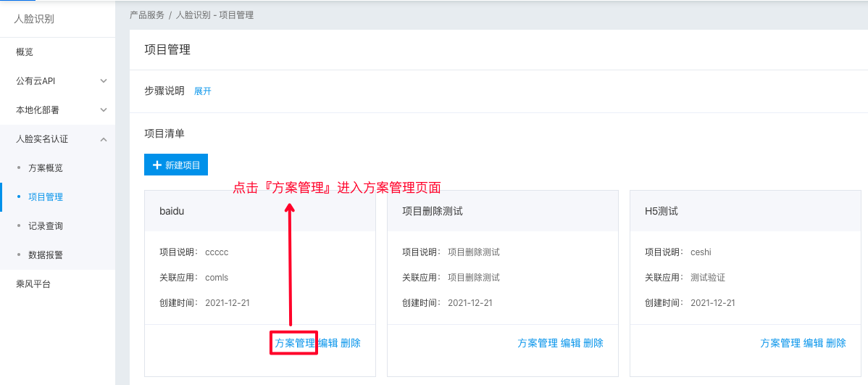Open 数据报警 submenu item
868x385 pixels.
(46, 254)
